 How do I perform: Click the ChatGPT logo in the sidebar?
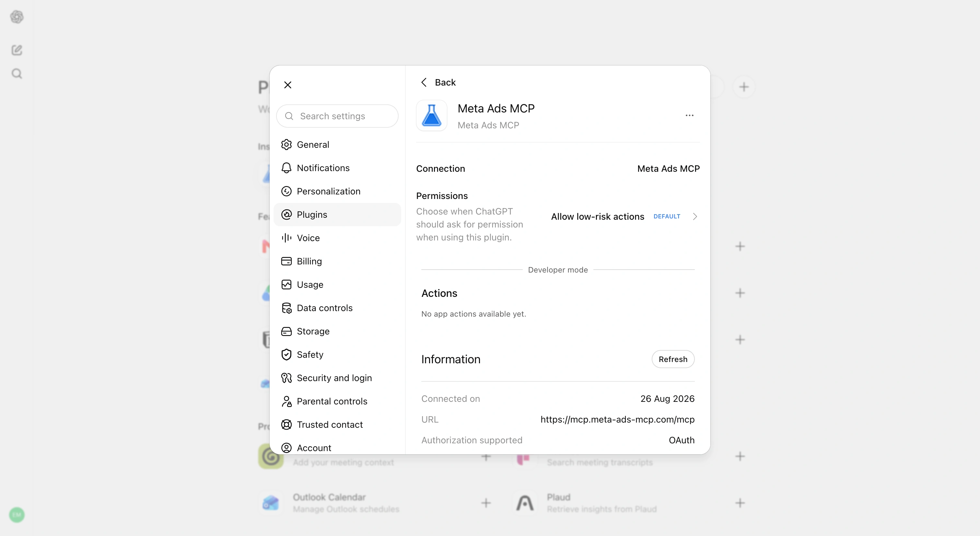[17, 17]
